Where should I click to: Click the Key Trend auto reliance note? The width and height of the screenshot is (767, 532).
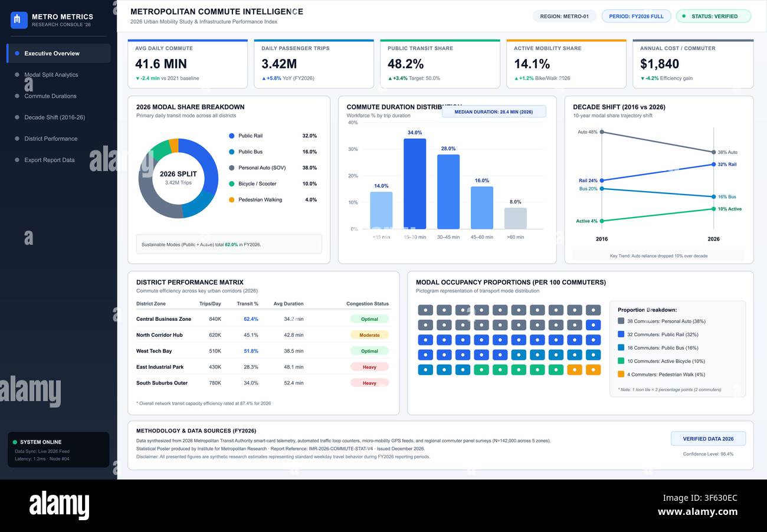(x=658, y=256)
